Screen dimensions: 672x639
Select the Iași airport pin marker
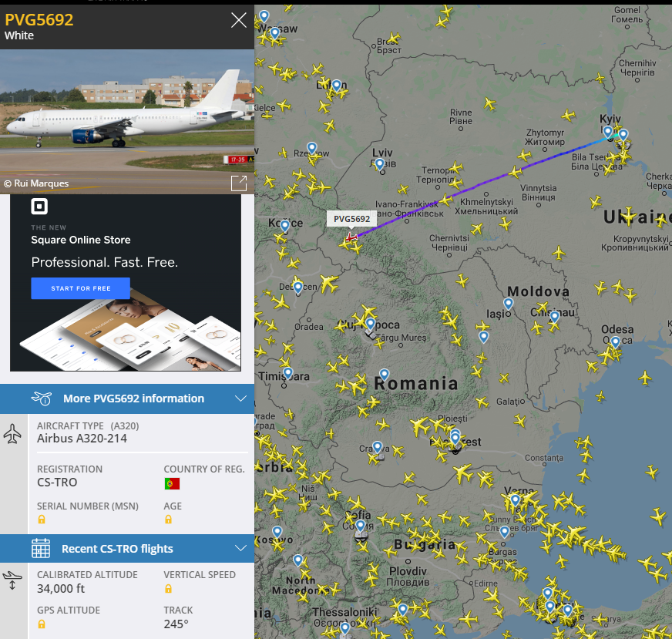[x=509, y=304]
